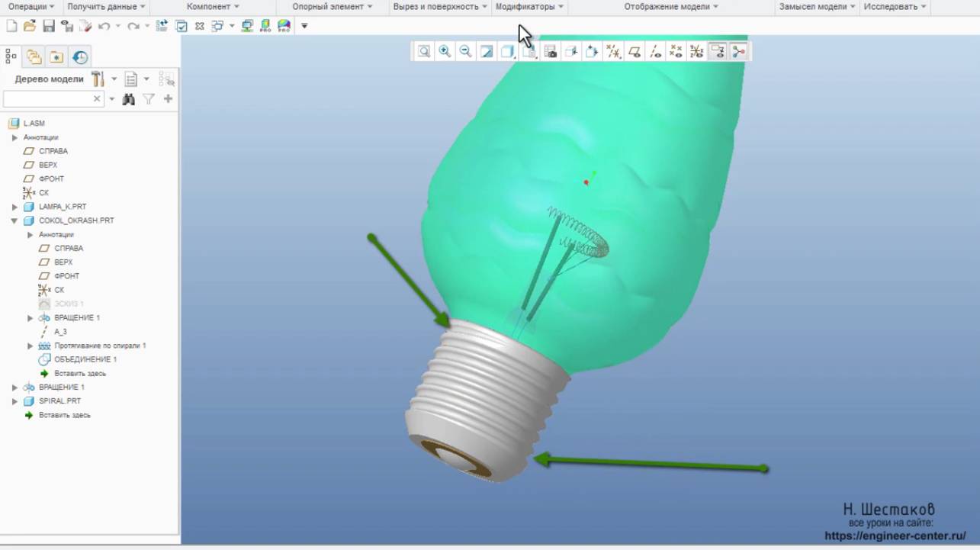980x550 pixels.
Task: Clear the model tree search field
Action: 97,99
